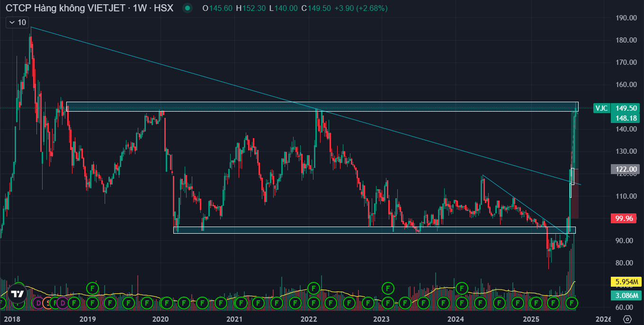
Task: Click the 2023 label on time axis
Action: click(x=382, y=319)
